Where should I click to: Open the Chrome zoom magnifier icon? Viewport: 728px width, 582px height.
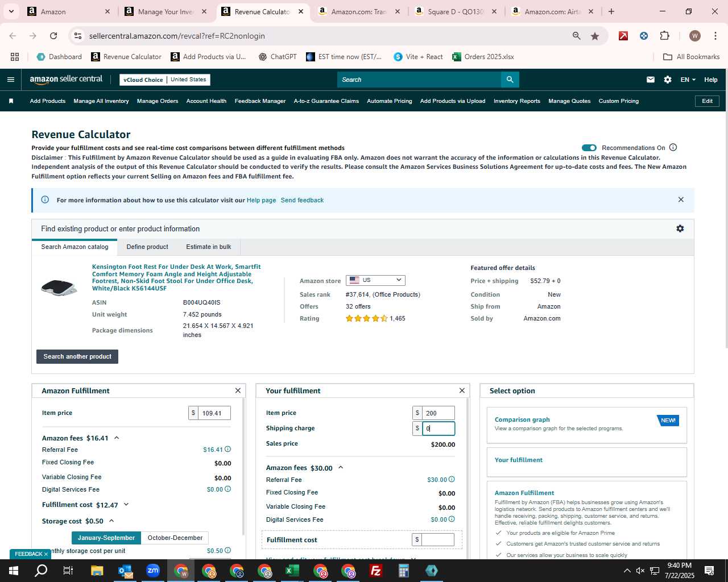(577, 36)
